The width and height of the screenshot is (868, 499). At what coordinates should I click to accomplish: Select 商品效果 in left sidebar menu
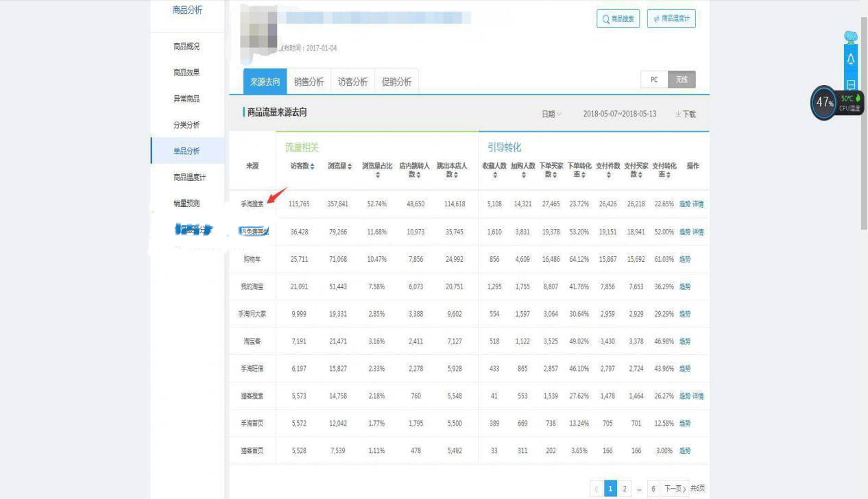[186, 73]
